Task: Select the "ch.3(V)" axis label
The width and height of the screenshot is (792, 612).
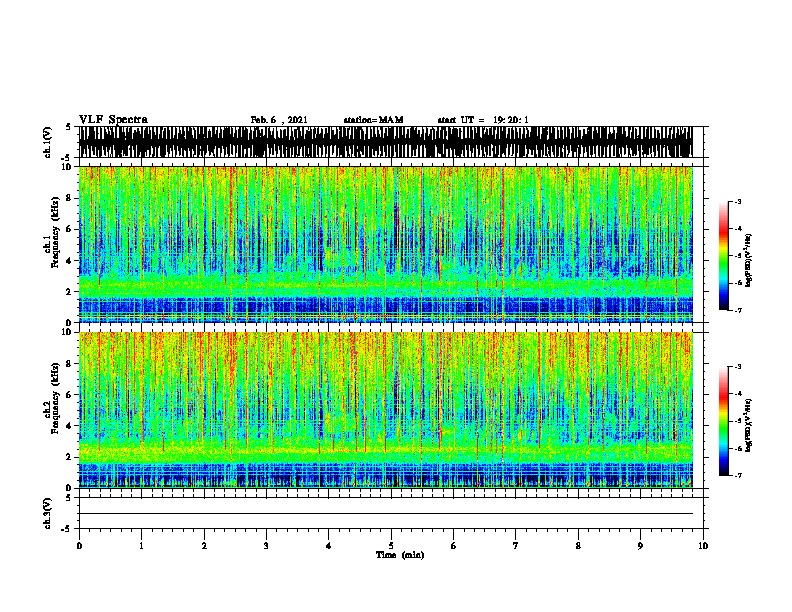Action: [x=48, y=513]
